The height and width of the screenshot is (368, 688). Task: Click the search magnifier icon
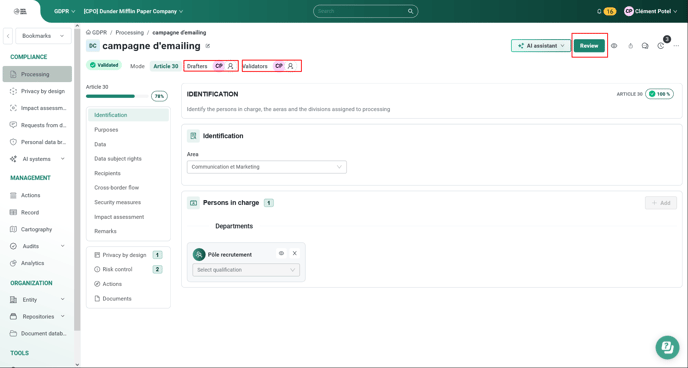[x=411, y=11]
